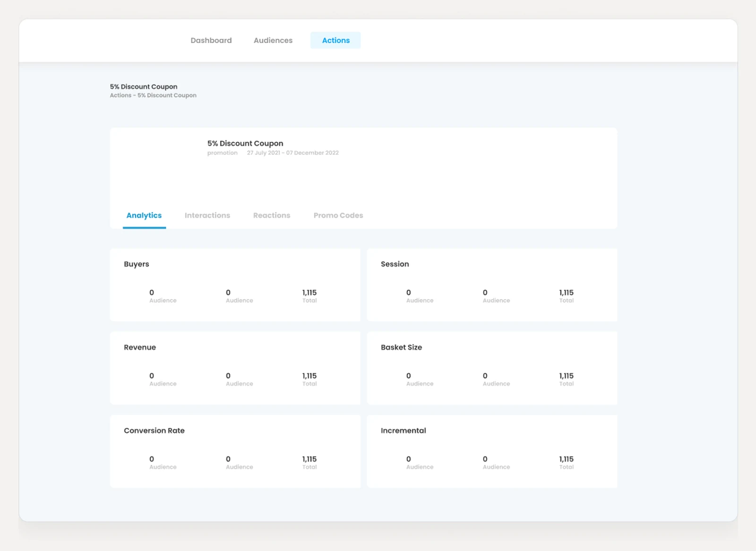Click the second Audience value in Conversion Rate

[228, 459]
